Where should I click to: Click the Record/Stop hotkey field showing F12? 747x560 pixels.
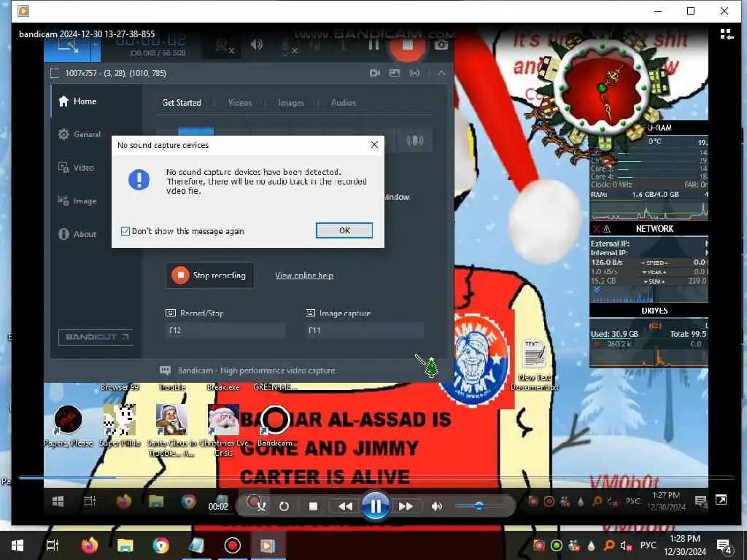pyautogui.click(x=225, y=330)
